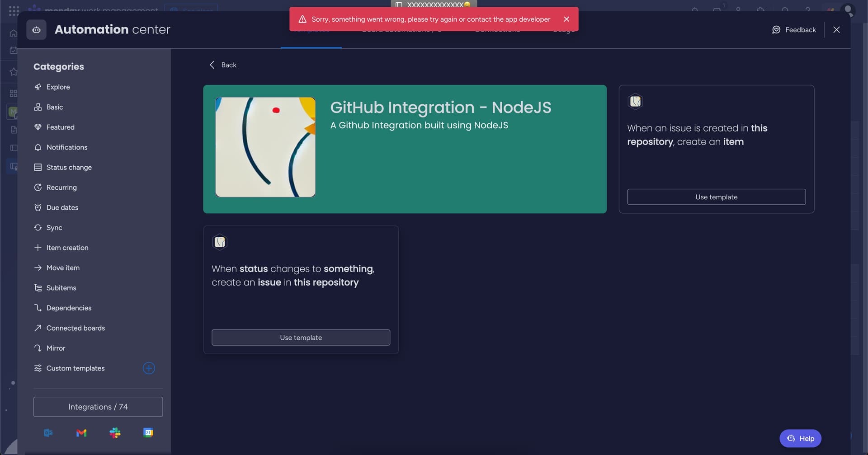Click app icon on issue created card
868x455 pixels.
click(635, 102)
